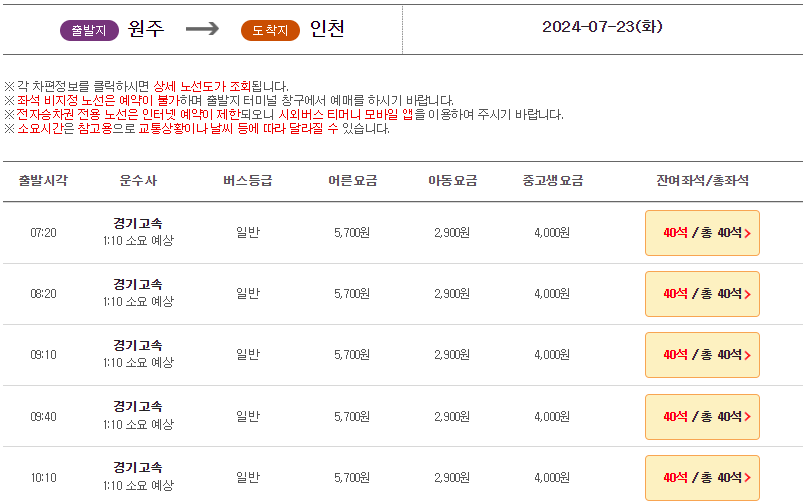
Task: Click 4,000원 student fare in the 09:40 row
Action: pos(552,417)
